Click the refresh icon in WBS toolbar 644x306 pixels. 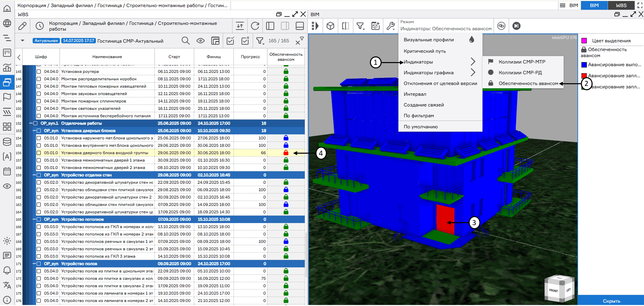pyautogui.click(x=255, y=26)
